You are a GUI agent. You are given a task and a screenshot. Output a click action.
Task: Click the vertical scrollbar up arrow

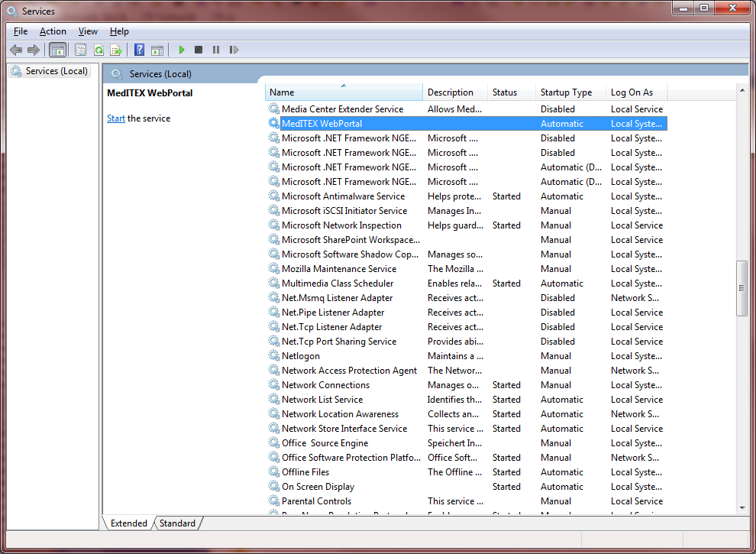point(741,90)
